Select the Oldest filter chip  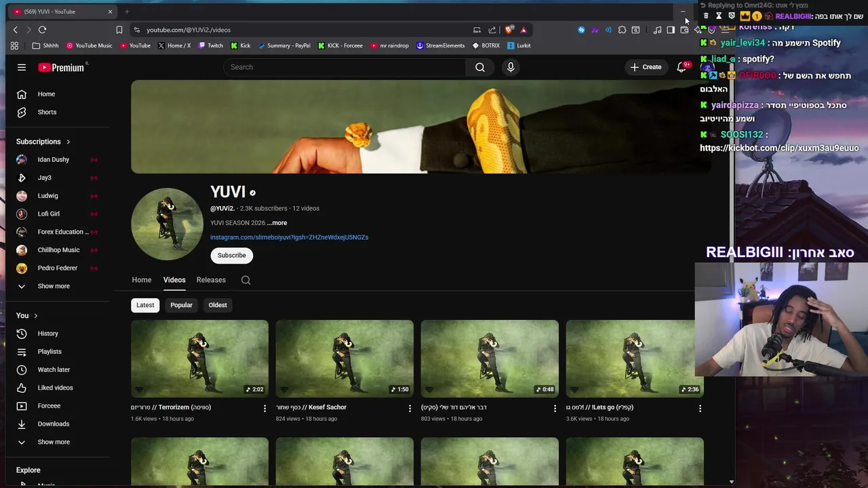(218, 305)
